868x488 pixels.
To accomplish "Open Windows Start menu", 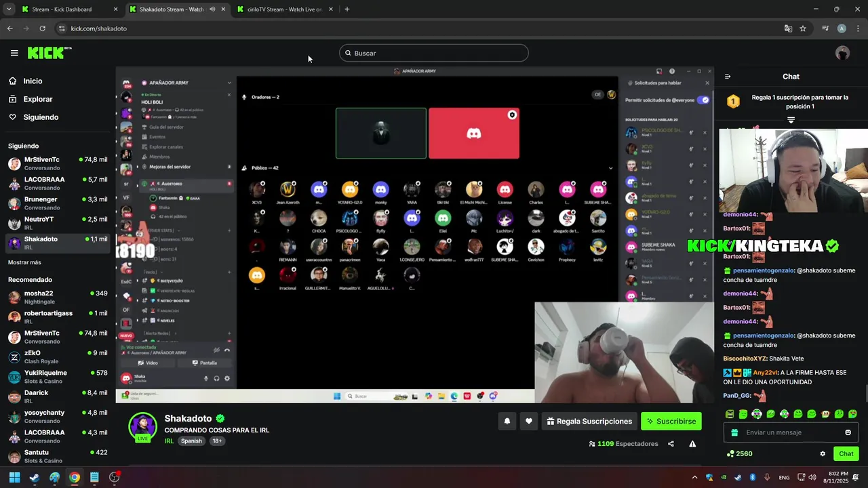I will [14, 477].
